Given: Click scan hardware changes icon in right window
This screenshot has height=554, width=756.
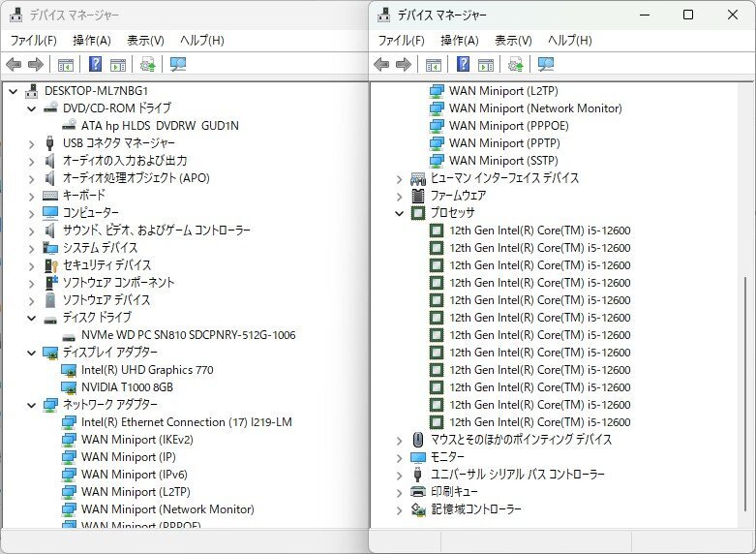Looking at the screenshot, I should point(546,64).
